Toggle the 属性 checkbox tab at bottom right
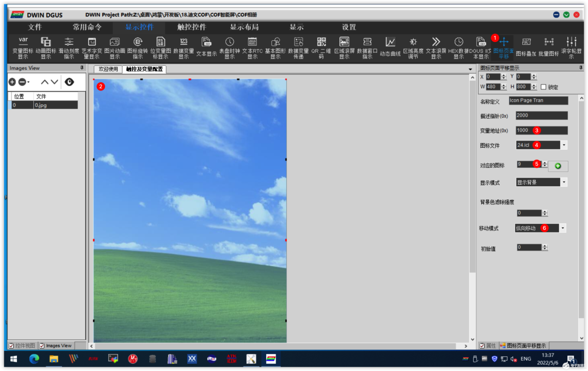 click(x=482, y=346)
